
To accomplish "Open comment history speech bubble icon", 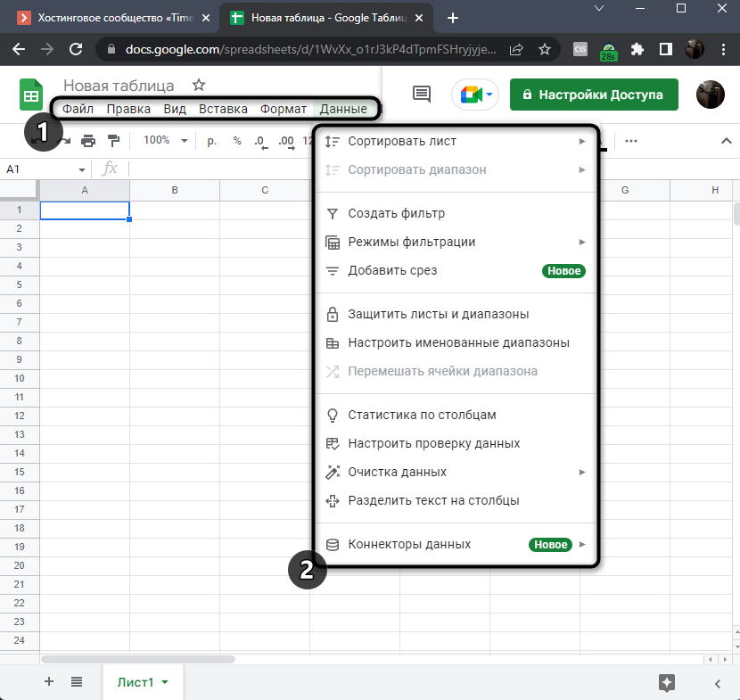I will tap(422, 94).
